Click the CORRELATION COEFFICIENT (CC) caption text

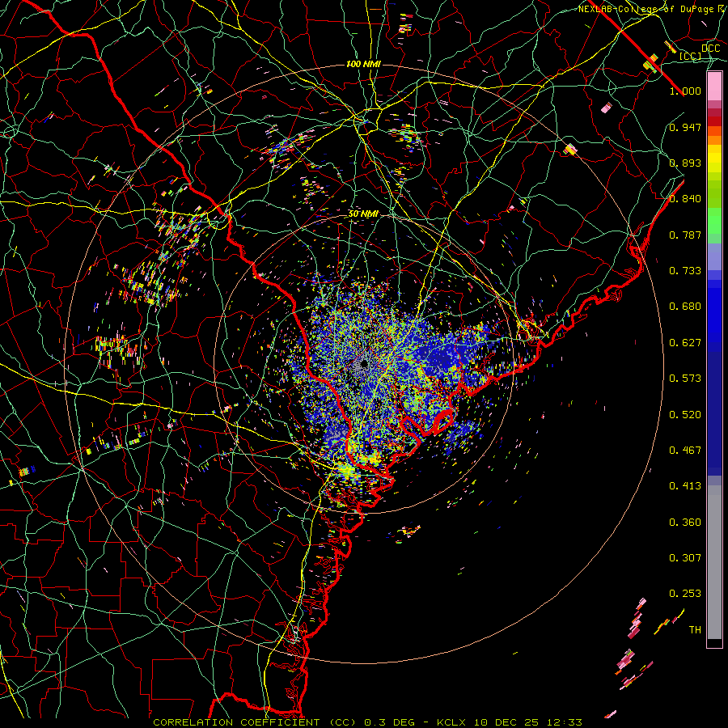(x=255, y=722)
